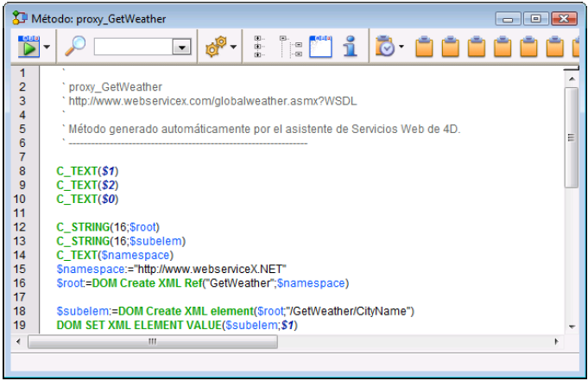
Task: Click the horizontal scrollbar's right arrow
Action: pos(556,342)
